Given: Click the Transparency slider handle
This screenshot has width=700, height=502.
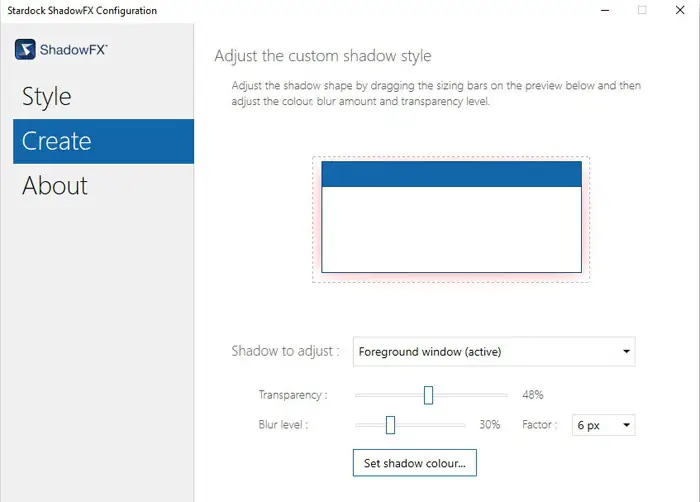Looking at the screenshot, I should pyautogui.click(x=428, y=395).
